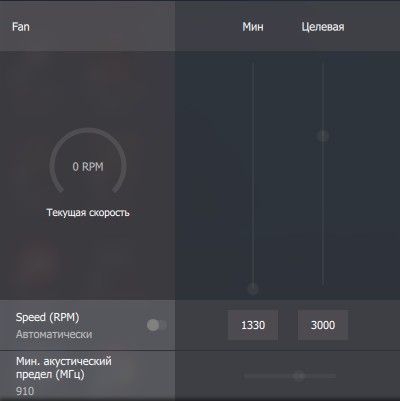Image resolution: width=400 pixels, height=401 pixels.
Task: Click the Автоматически status text
Action: (54, 334)
